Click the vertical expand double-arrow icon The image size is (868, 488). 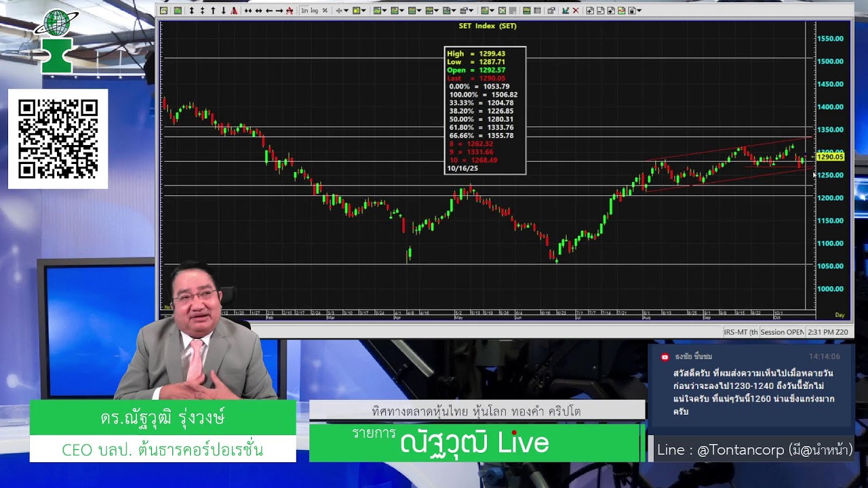[192, 11]
